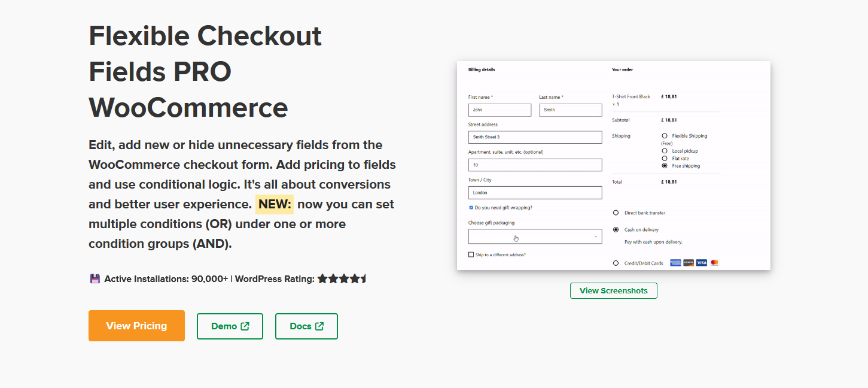The image size is (868, 388).
Task: Click the First name field containing John
Action: [x=500, y=110]
